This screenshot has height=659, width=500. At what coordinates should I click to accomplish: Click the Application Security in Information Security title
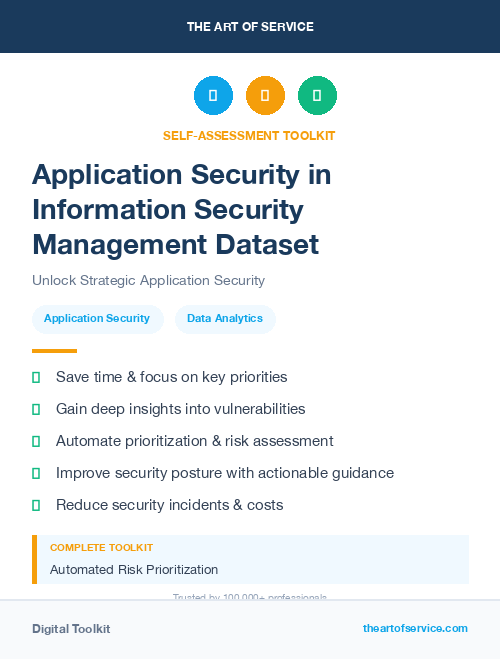pyautogui.click(x=182, y=209)
